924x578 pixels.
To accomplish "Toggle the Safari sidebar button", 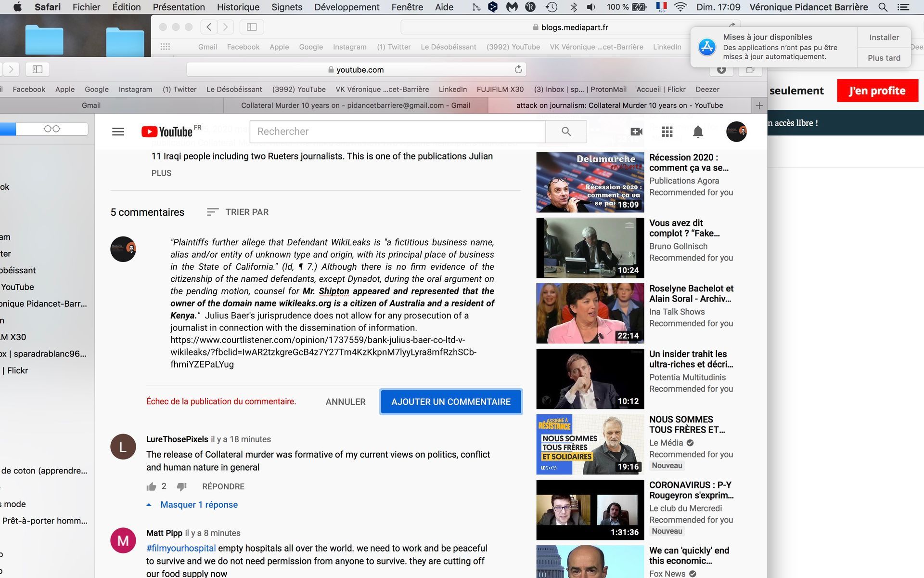I will coord(38,69).
